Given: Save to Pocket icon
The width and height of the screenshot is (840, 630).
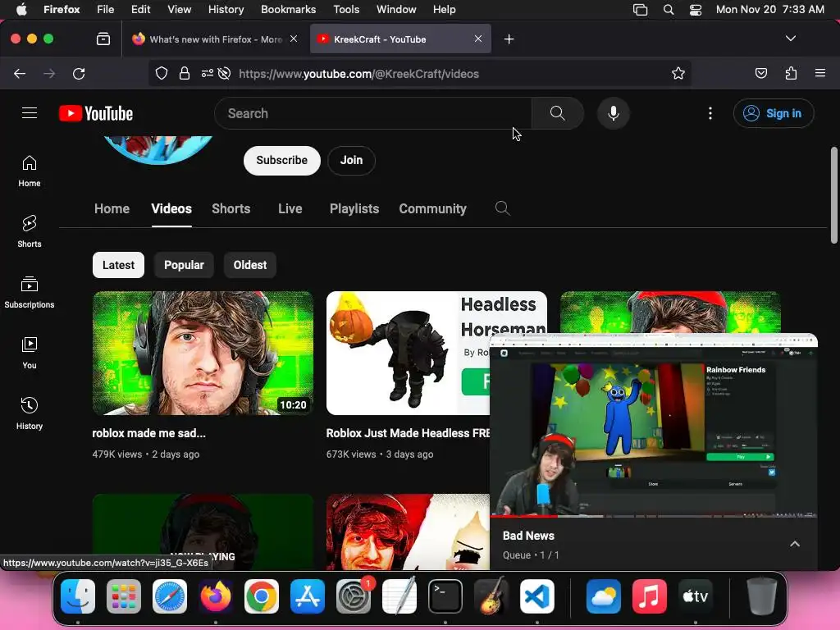Looking at the screenshot, I should pos(760,73).
